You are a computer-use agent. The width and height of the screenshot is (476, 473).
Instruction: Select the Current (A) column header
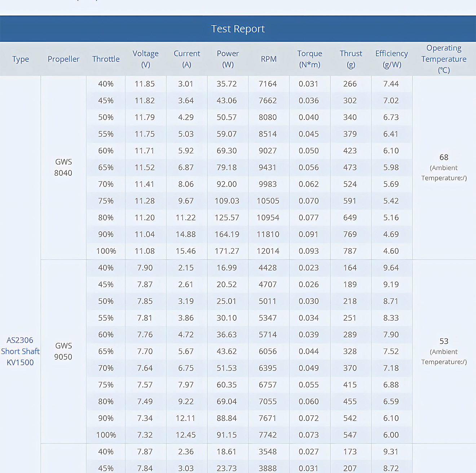click(186, 59)
